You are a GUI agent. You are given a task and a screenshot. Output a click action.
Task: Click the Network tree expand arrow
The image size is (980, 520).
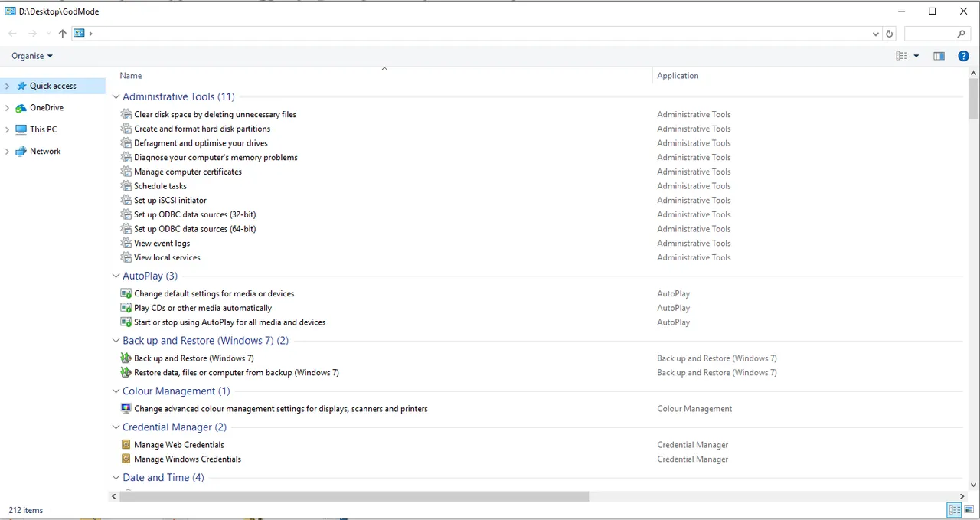(x=8, y=152)
